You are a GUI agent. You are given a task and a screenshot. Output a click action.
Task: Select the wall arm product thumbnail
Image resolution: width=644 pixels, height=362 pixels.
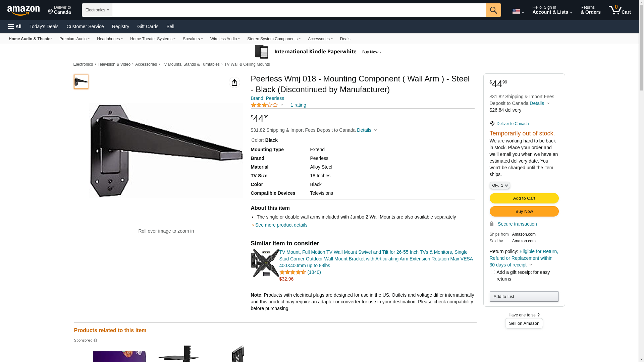tap(81, 82)
